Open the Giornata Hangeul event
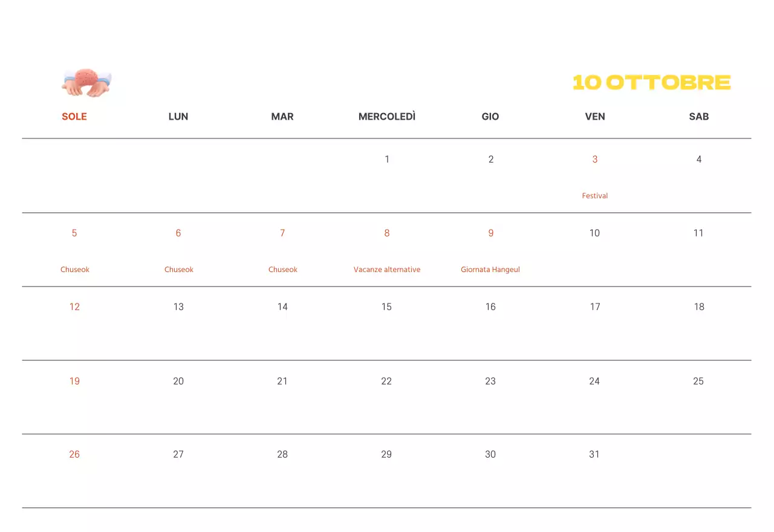774x532 pixels. click(490, 270)
